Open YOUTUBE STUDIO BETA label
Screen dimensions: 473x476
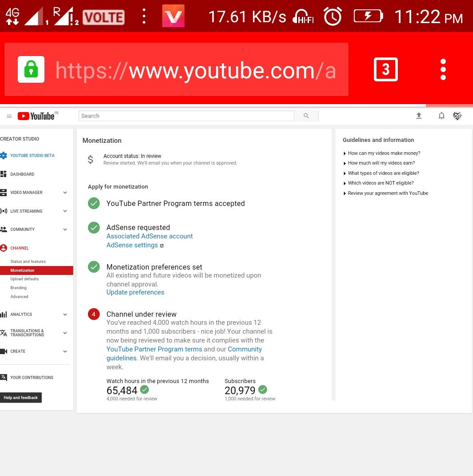click(32, 155)
